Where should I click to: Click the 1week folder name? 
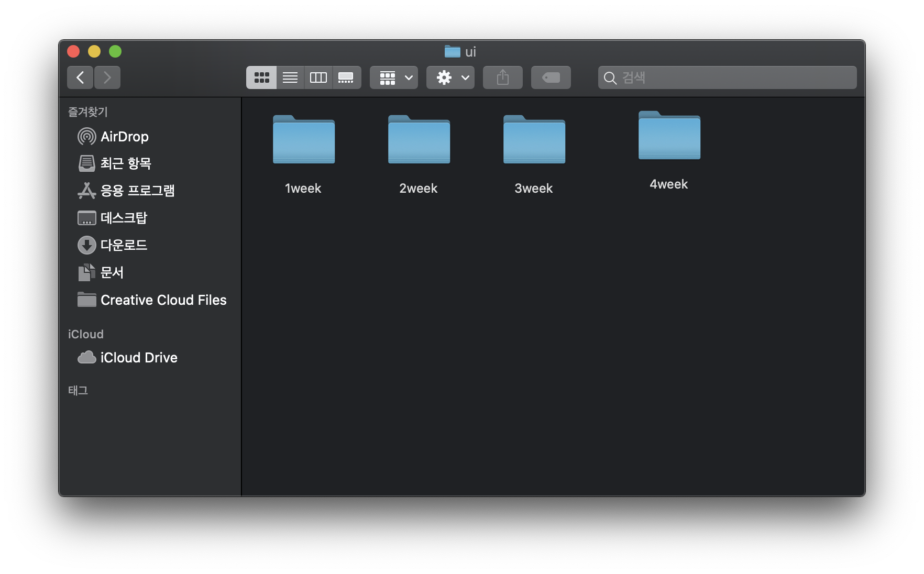[x=303, y=189]
